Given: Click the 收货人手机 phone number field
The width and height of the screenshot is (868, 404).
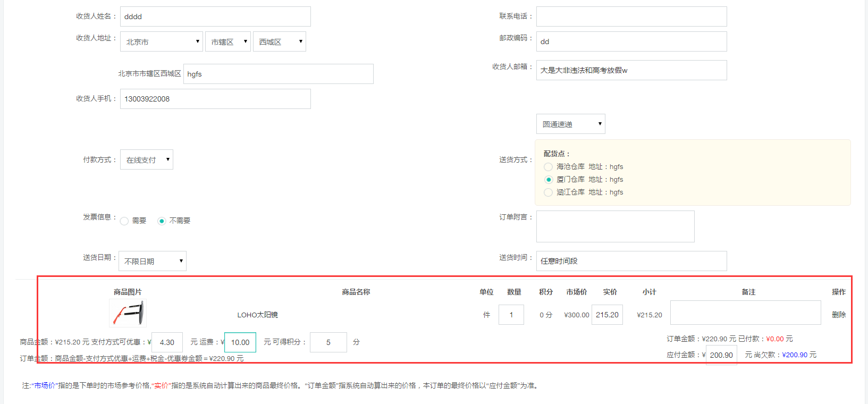Looking at the screenshot, I should pos(215,99).
